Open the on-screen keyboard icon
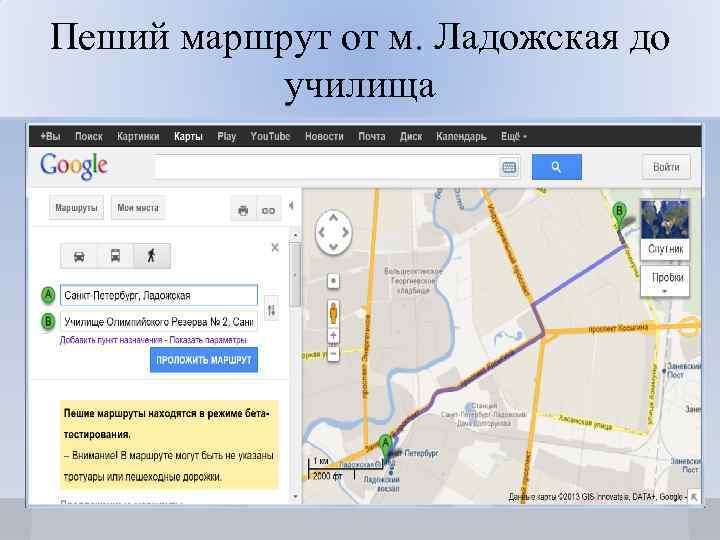 [x=509, y=168]
